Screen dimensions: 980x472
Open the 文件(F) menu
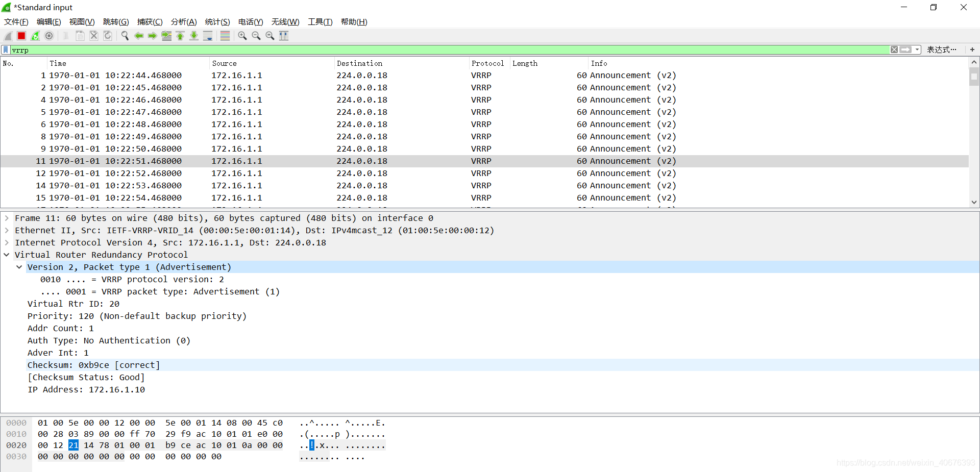tap(16, 21)
